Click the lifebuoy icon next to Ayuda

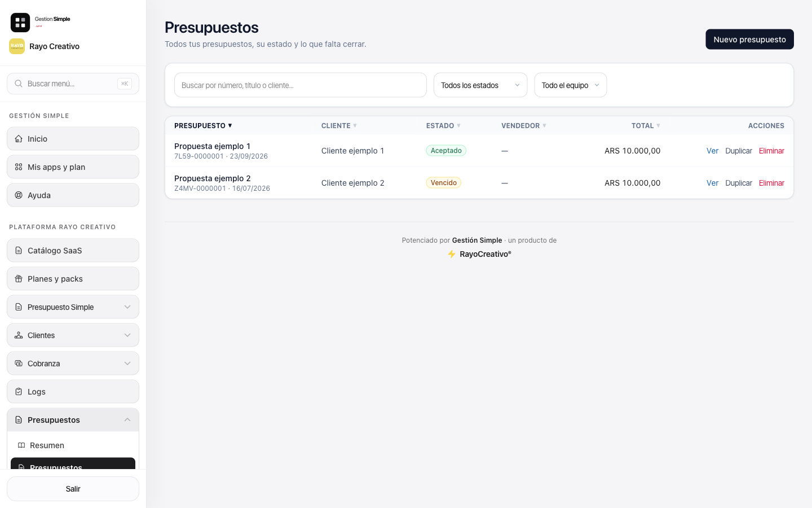pyautogui.click(x=19, y=195)
